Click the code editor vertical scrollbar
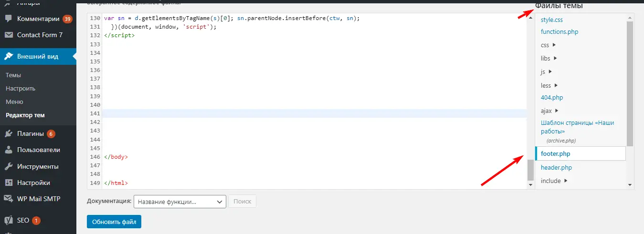 pos(530,170)
